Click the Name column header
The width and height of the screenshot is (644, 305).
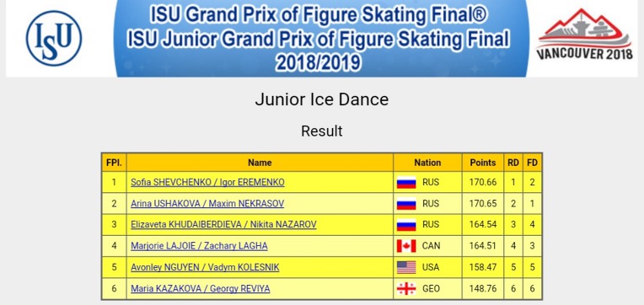click(x=260, y=163)
